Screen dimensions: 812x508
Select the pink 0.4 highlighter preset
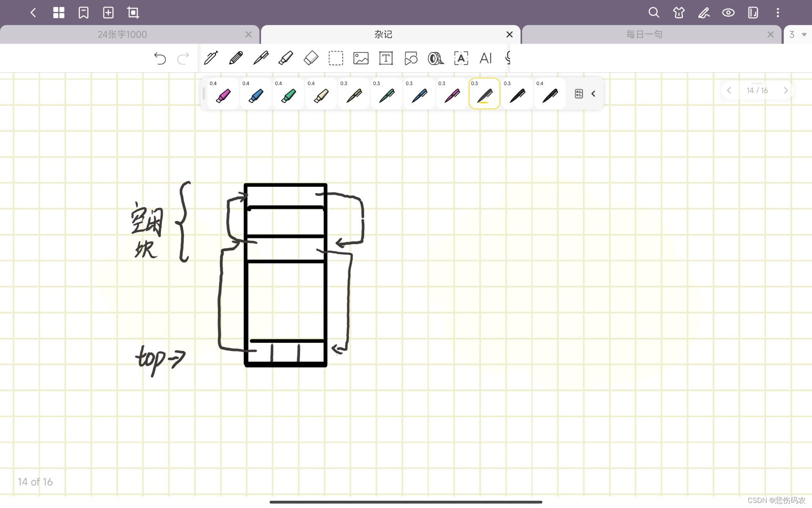223,94
